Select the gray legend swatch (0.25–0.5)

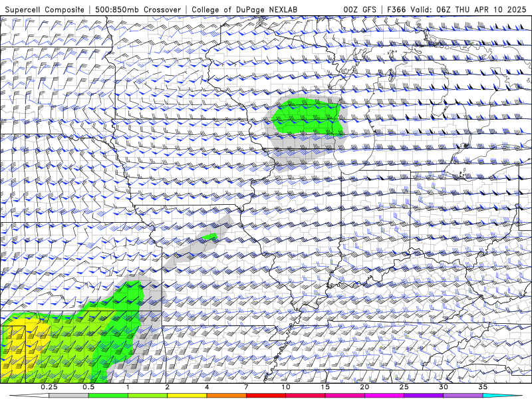pyautogui.click(x=69, y=396)
